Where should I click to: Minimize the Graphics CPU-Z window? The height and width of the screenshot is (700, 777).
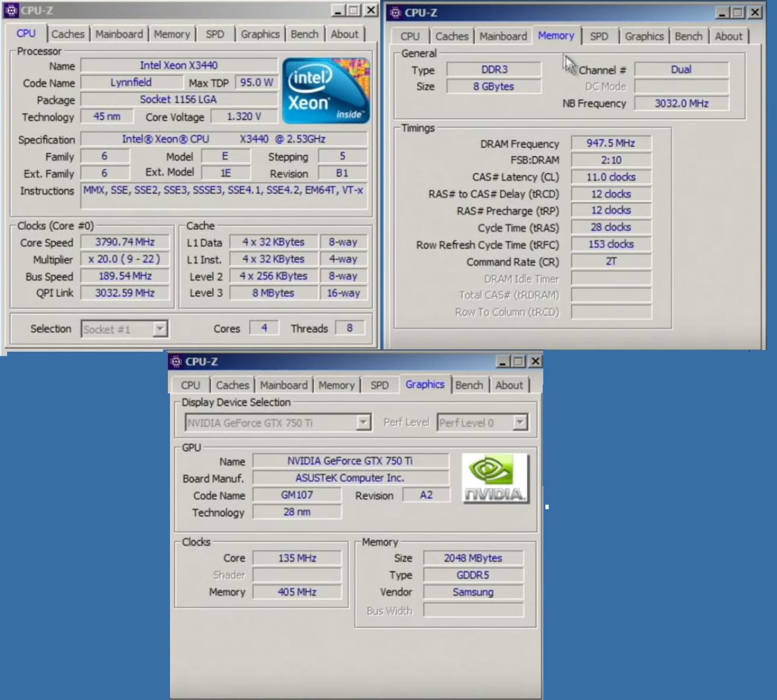(x=502, y=362)
